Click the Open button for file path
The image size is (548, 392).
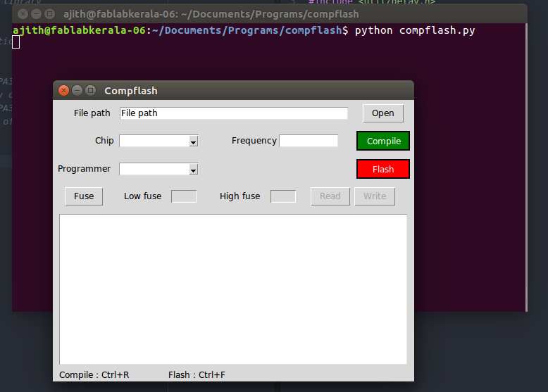[x=383, y=113]
